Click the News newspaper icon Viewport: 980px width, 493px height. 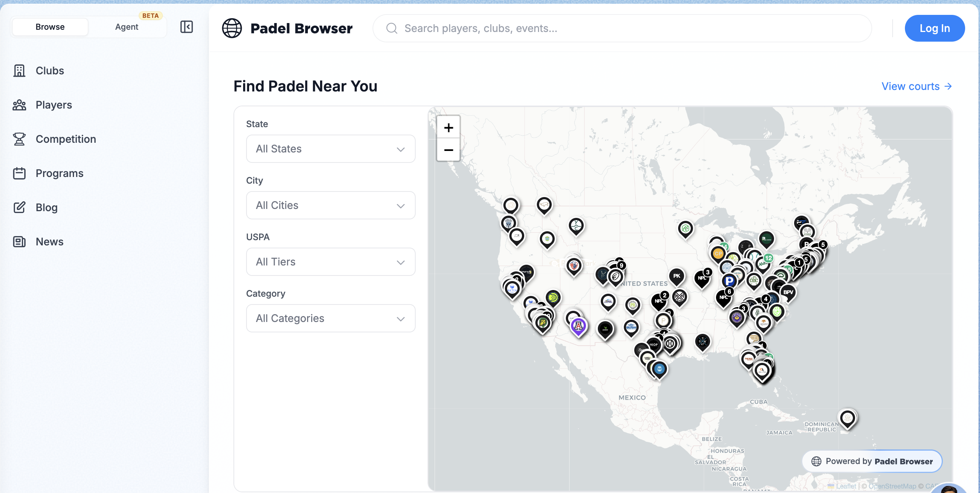click(x=19, y=242)
